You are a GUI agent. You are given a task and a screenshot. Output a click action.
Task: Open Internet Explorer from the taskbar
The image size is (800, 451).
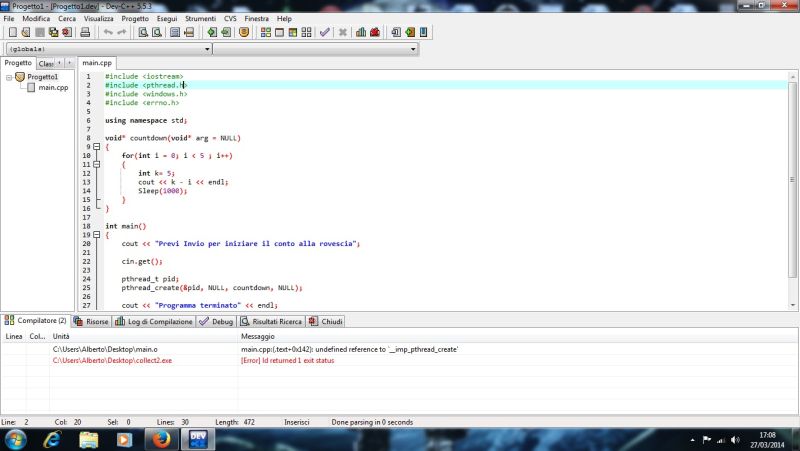[x=53, y=439]
